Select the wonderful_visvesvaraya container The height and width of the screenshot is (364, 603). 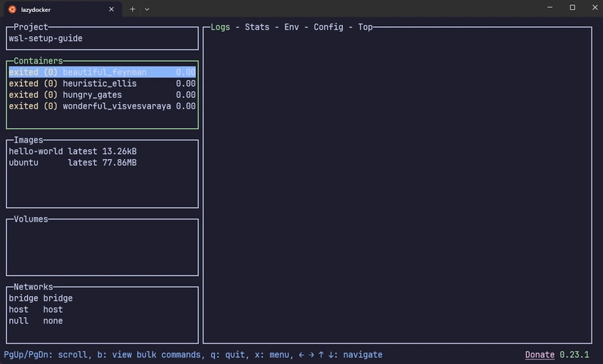point(103,106)
